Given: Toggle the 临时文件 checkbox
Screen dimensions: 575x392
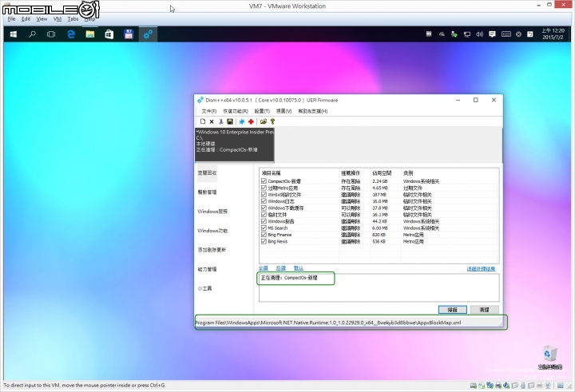Looking at the screenshot, I should 264,215.
